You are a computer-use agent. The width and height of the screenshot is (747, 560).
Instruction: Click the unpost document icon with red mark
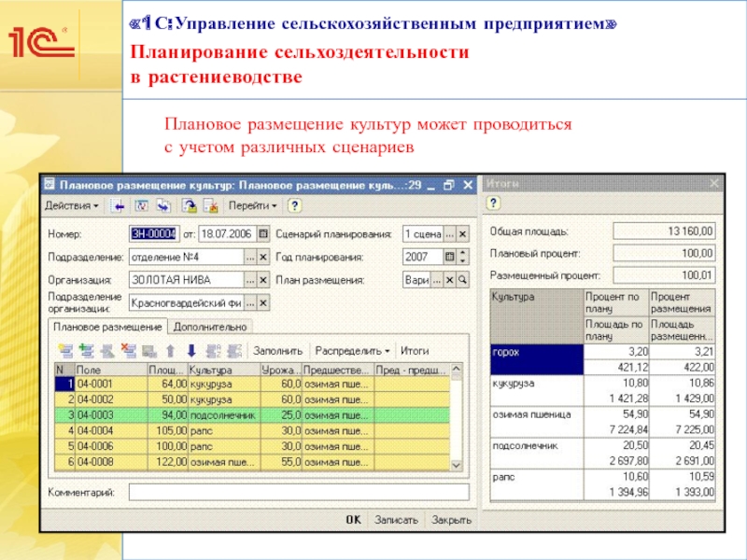211,205
